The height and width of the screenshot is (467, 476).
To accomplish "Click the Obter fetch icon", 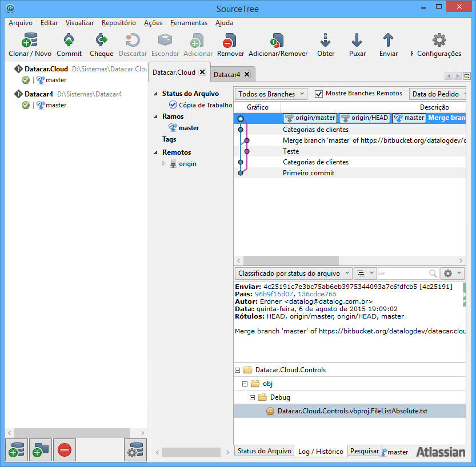I will tap(326, 41).
